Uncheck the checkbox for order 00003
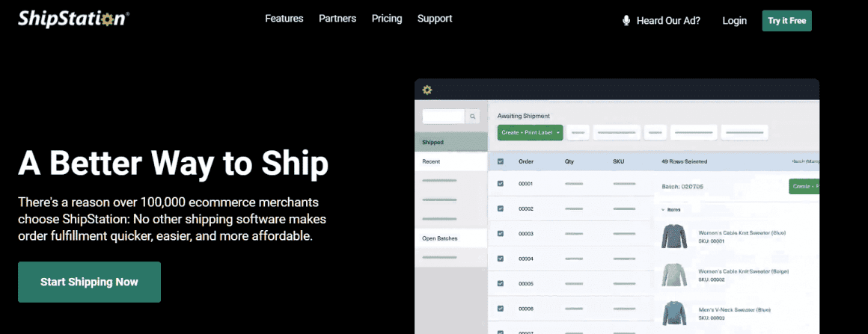 501,233
